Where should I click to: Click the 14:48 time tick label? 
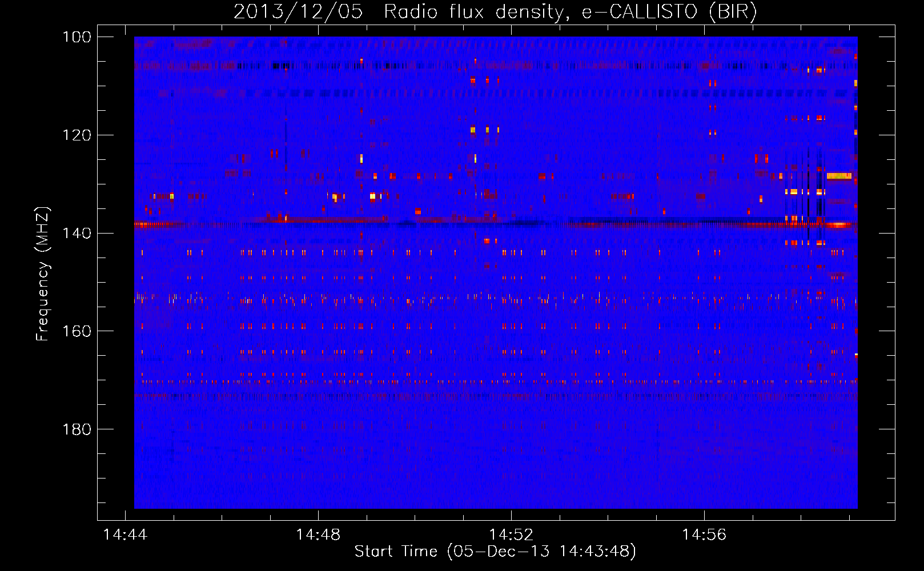click(318, 535)
